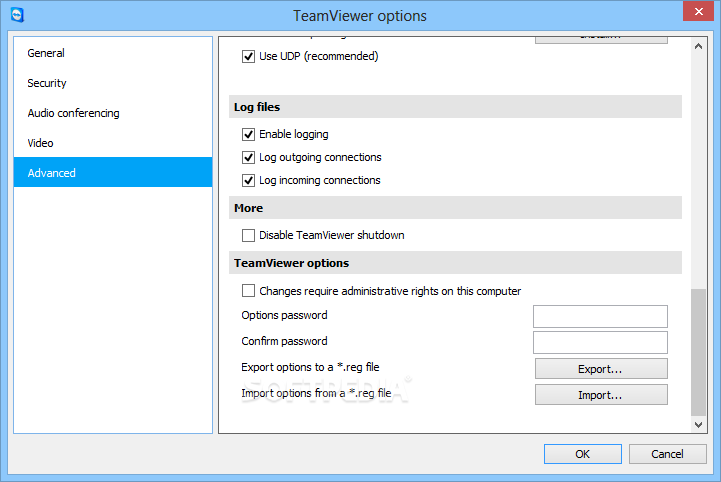Viewport: 721px width, 482px height.
Task: Click the Import options from a *.reg file label
Action: [316, 393]
